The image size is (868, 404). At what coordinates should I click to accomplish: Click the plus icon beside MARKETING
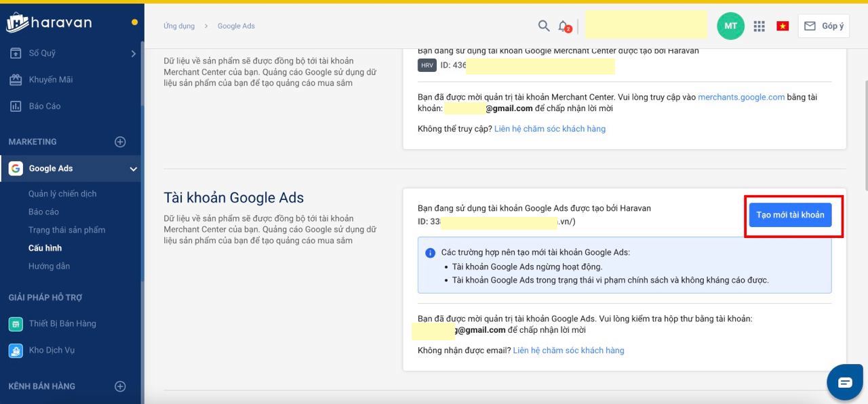click(x=120, y=142)
